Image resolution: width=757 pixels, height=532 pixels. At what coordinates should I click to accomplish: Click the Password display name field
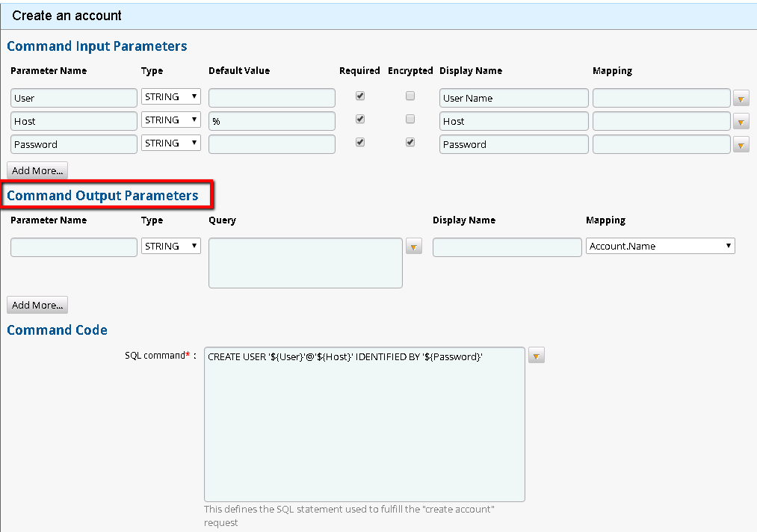(x=513, y=144)
